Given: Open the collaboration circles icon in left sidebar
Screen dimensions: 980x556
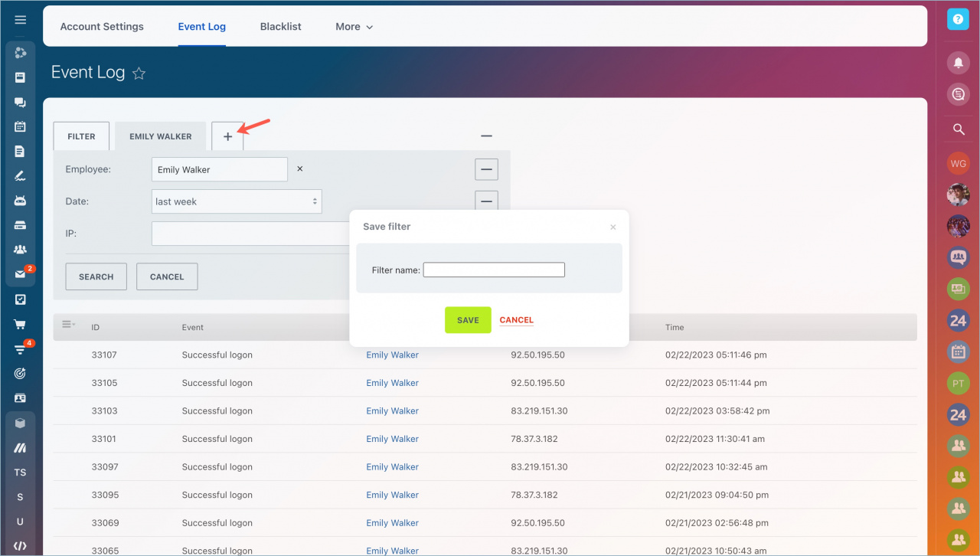Looking at the screenshot, I should [21, 53].
